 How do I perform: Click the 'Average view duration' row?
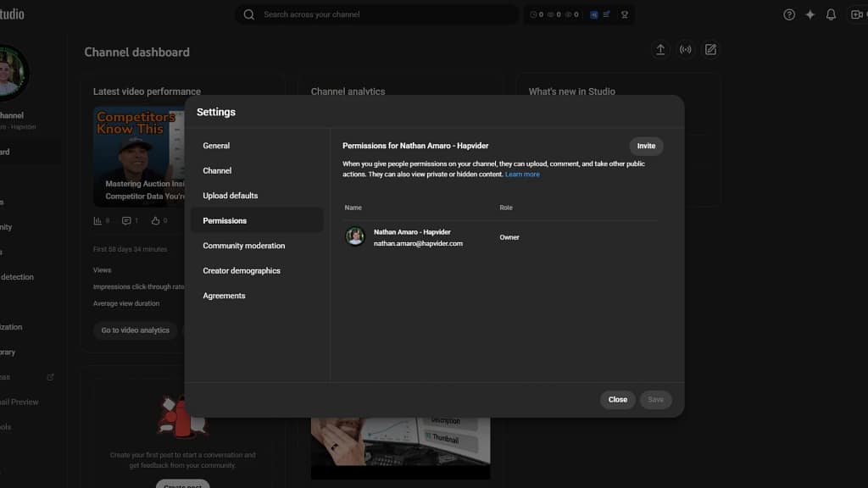pyautogui.click(x=126, y=303)
